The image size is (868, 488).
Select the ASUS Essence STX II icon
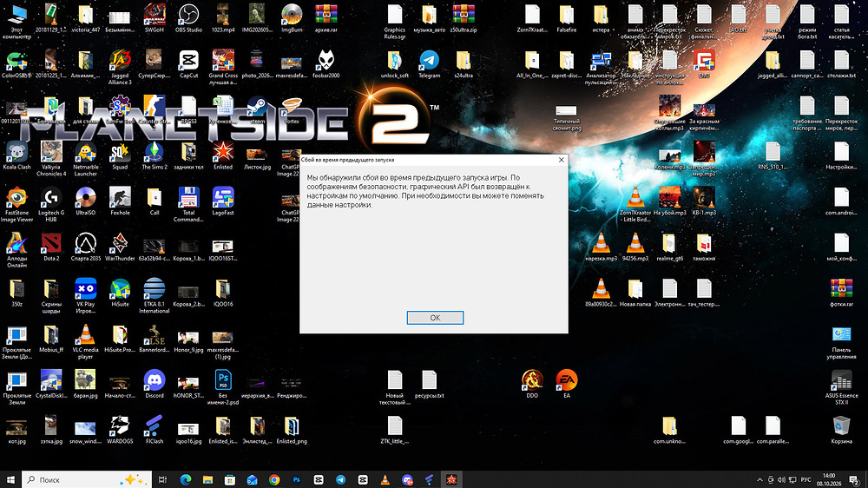pos(841,388)
